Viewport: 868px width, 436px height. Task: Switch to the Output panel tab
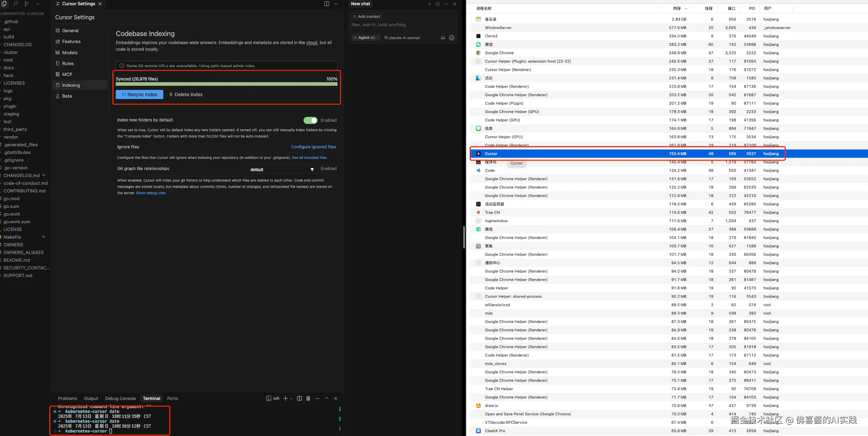(91, 398)
